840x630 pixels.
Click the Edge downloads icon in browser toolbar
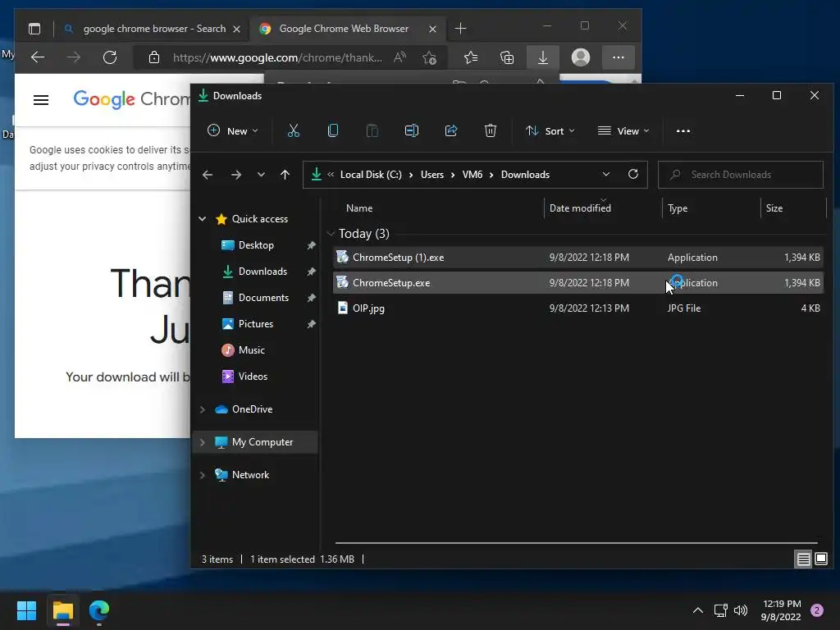(x=543, y=57)
